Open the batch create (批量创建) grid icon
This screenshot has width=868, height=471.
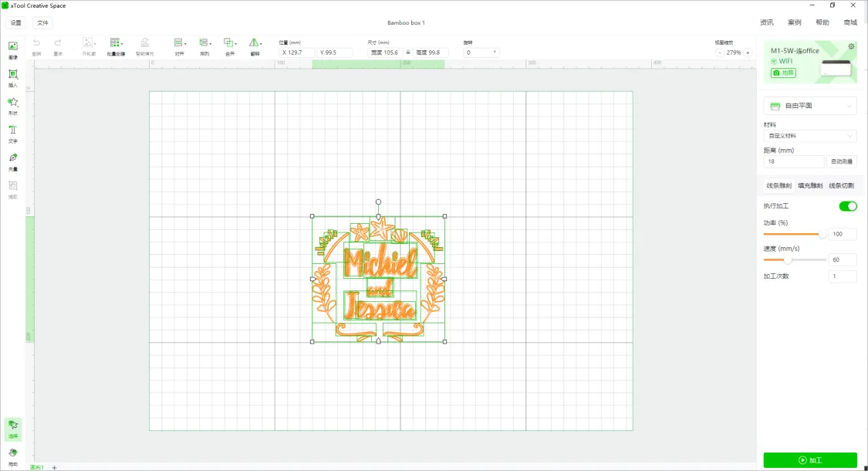[x=114, y=42]
